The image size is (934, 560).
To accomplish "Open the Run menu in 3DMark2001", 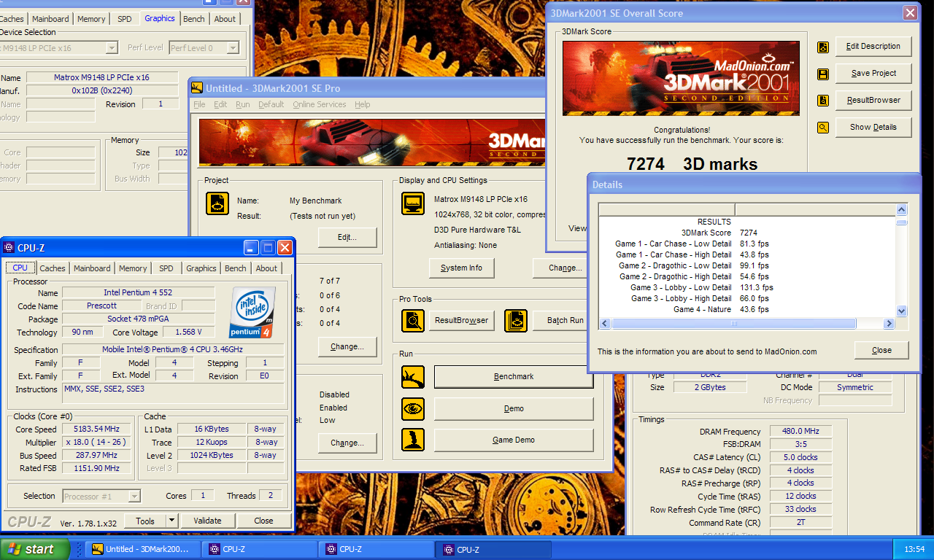I will click(x=243, y=104).
